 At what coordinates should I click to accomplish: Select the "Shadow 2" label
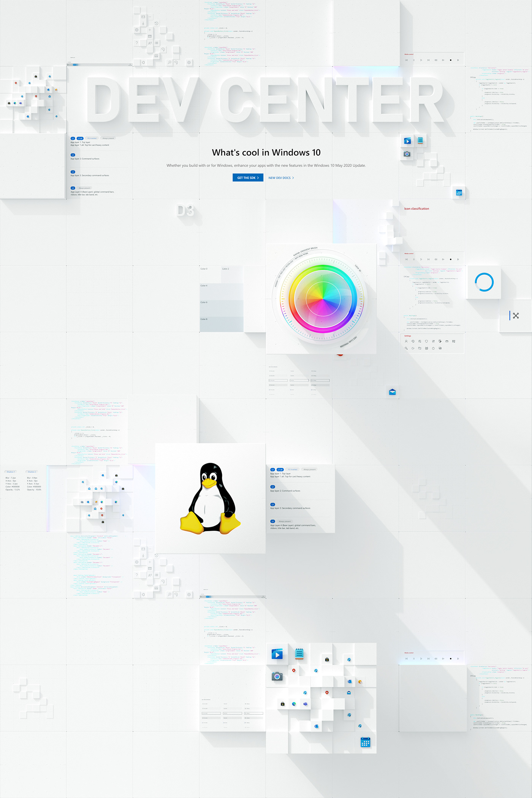(x=32, y=472)
